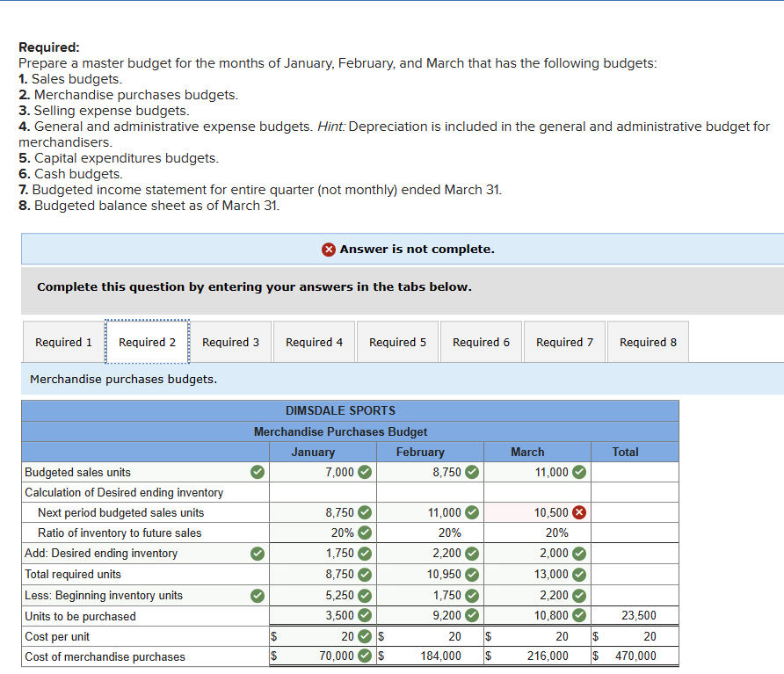
Task: Click the February cost of merchandise 184,000 cell
Action: [x=430, y=656]
